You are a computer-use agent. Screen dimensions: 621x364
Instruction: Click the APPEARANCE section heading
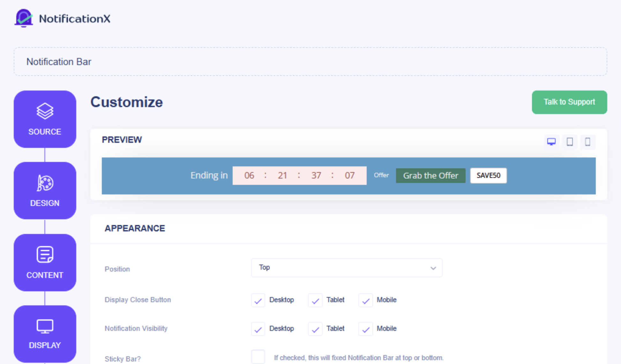tap(135, 228)
